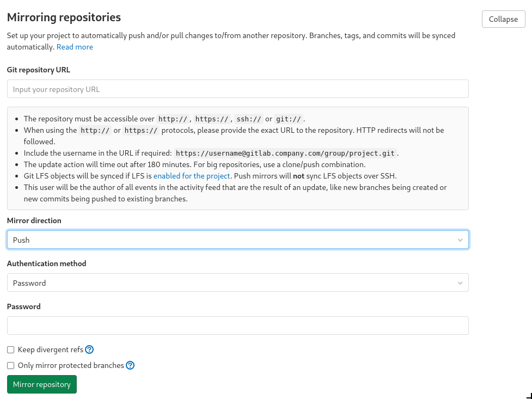
Task: Open the Authentication method selector showing Password
Action: click(237, 283)
